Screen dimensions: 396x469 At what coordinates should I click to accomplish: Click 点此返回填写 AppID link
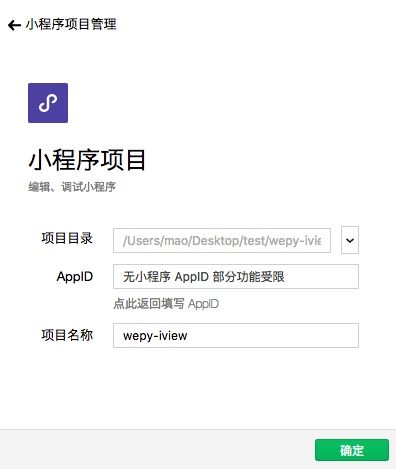[166, 304]
